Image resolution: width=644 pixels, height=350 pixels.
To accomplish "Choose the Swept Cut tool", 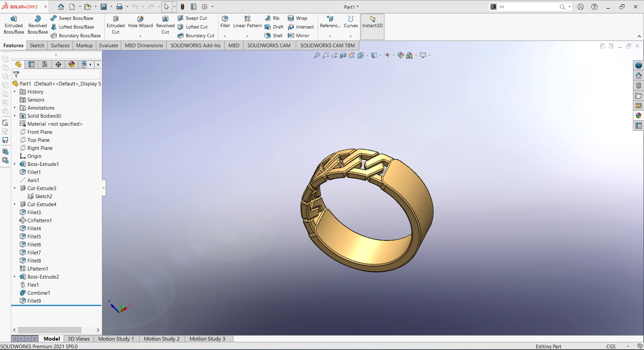I will click(192, 18).
